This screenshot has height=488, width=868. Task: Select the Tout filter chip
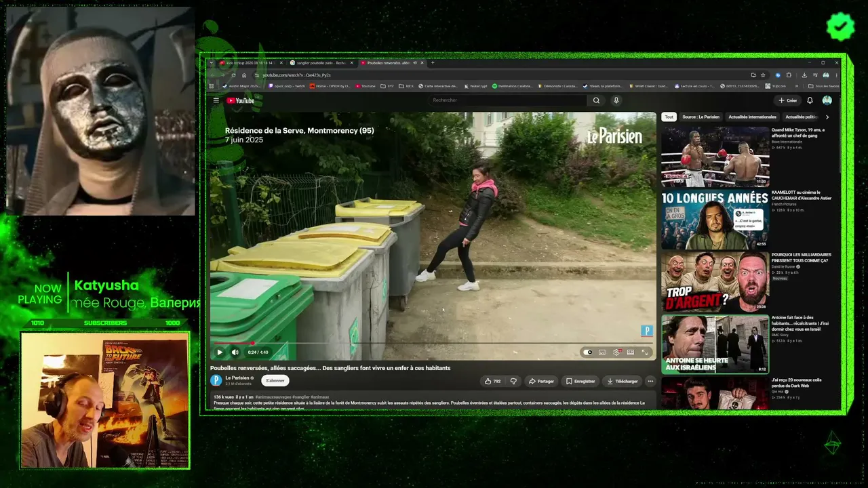(x=669, y=117)
